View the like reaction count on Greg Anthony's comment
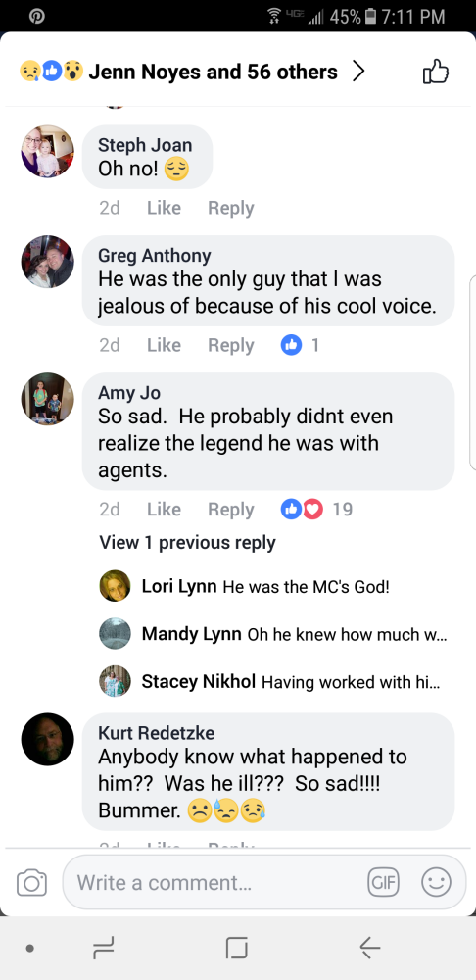The width and height of the screenshot is (476, 980). (x=301, y=345)
